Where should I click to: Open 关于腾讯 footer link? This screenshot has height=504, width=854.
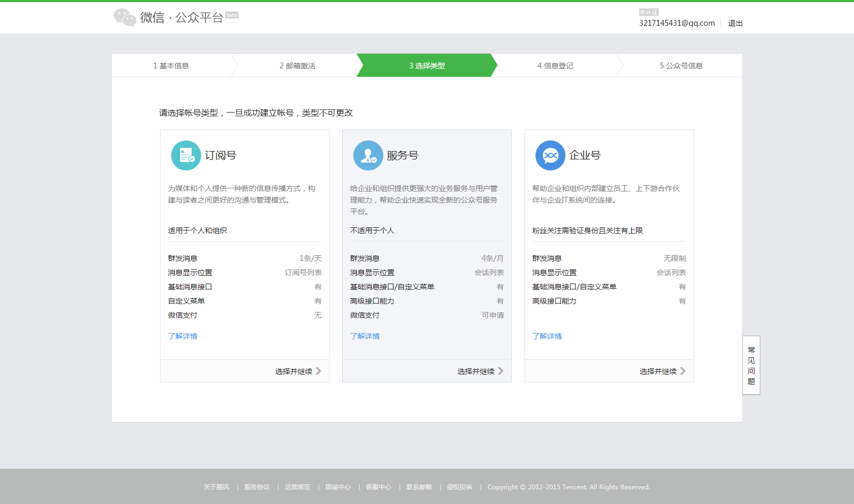pos(216,487)
